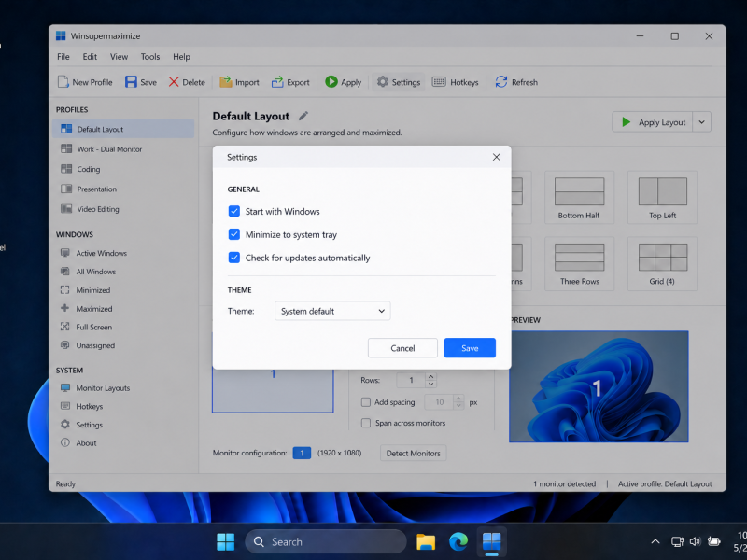This screenshot has height=560, width=747.
Task: Click the Apply Layout button
Action: (x=652, y=122)
